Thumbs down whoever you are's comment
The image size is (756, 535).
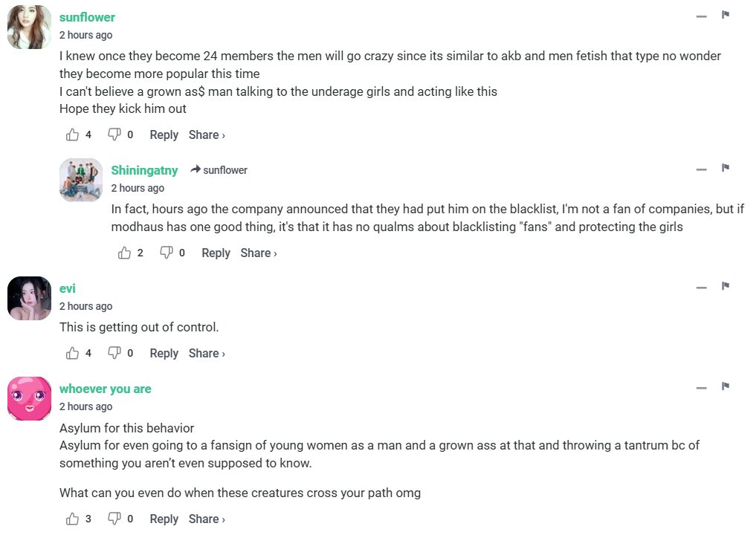[114, 519]
